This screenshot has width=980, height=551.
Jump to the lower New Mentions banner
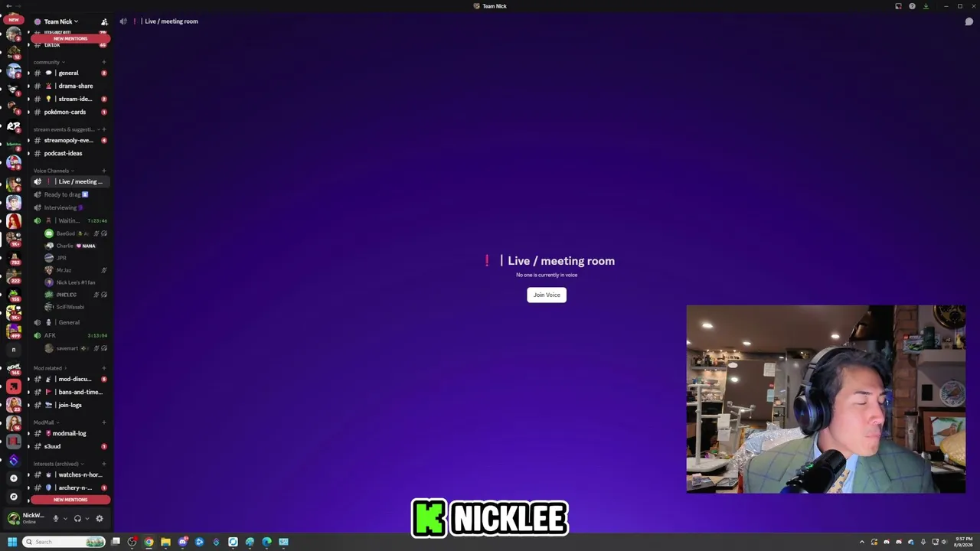[x=70, y=500]
